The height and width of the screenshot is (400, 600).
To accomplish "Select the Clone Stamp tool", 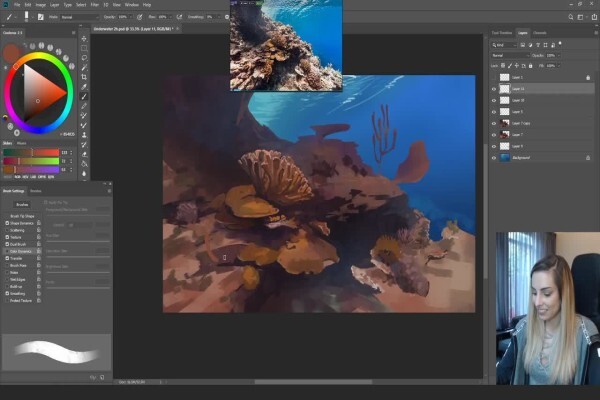I will (84, 135).
